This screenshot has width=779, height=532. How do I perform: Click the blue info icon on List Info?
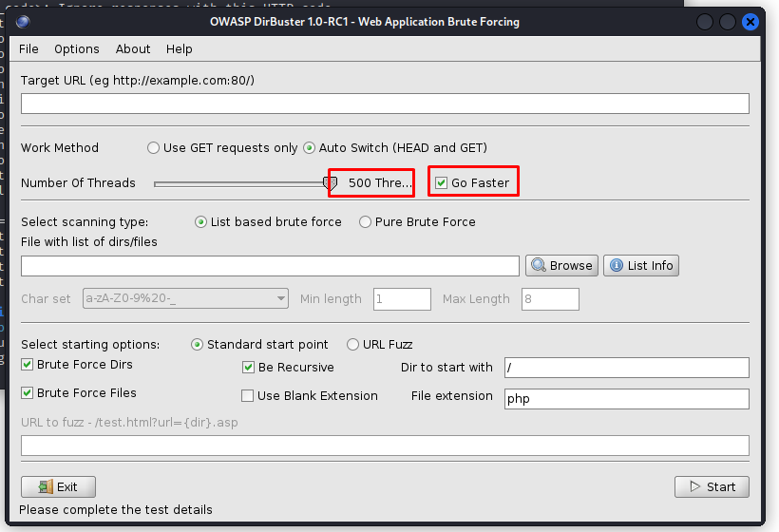coord(616,265)
